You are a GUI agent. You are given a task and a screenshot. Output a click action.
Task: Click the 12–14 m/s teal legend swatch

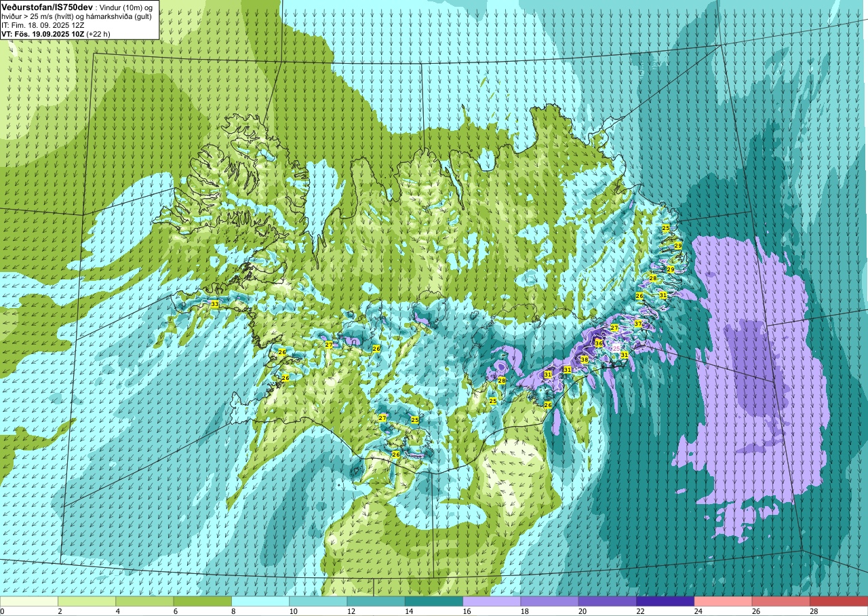376,601
